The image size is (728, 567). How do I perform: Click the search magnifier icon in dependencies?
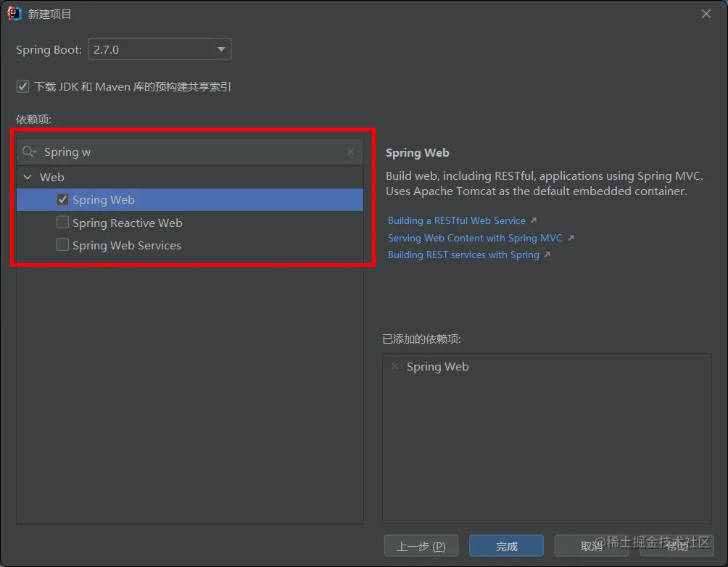pos(29,152)
